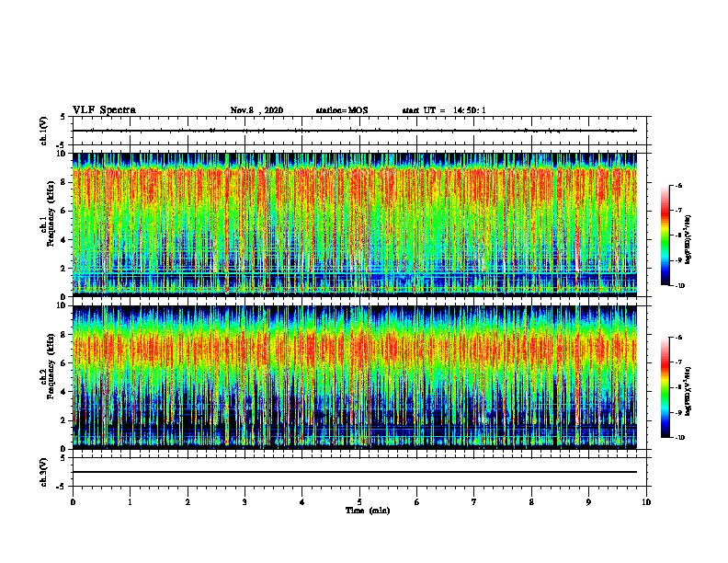Click the "-10" tick on ch.2 colorbar
This screenshot has width=728, height=563.
click(x=679, y=438)
